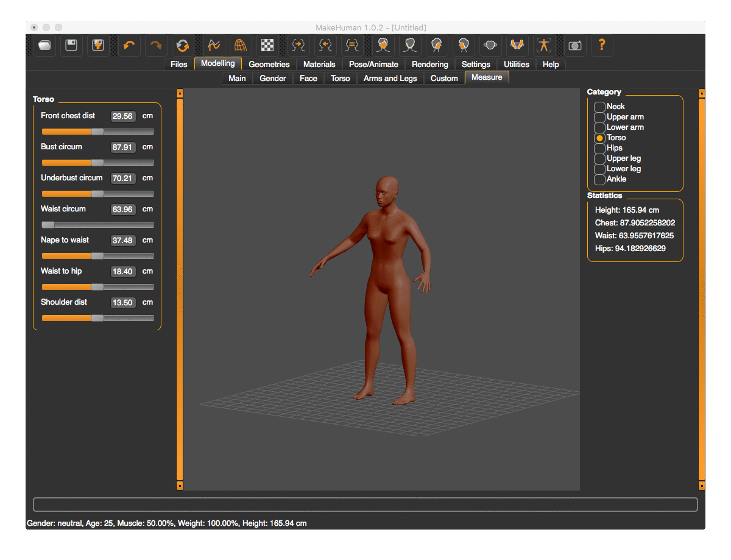Choose the Upper leg category

[600, 158]
